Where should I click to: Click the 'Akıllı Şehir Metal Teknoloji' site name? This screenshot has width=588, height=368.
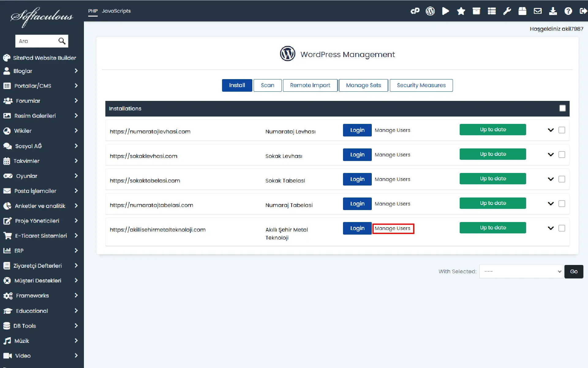287,234
